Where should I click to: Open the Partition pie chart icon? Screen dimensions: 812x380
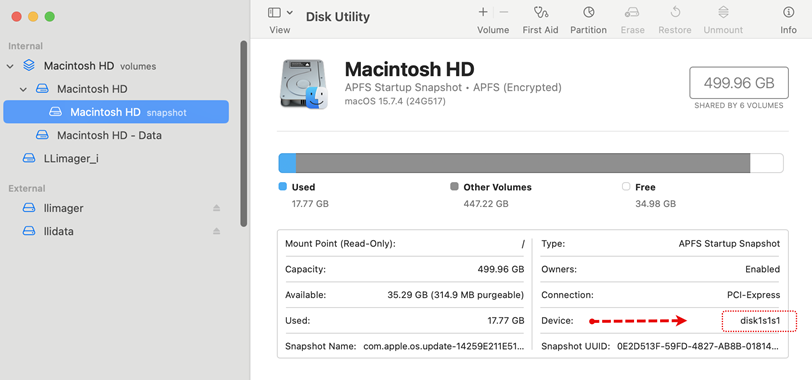588,12
